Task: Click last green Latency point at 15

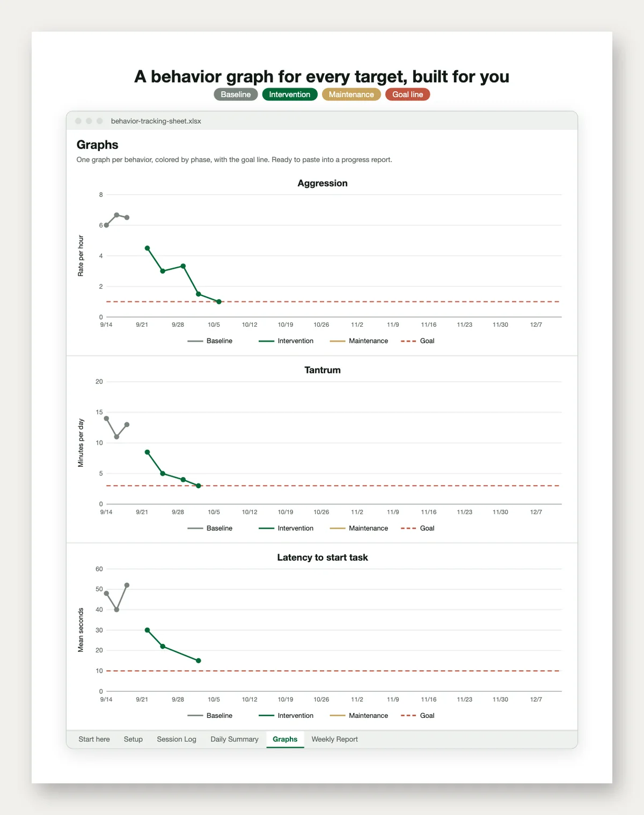Action: point(199,660)
